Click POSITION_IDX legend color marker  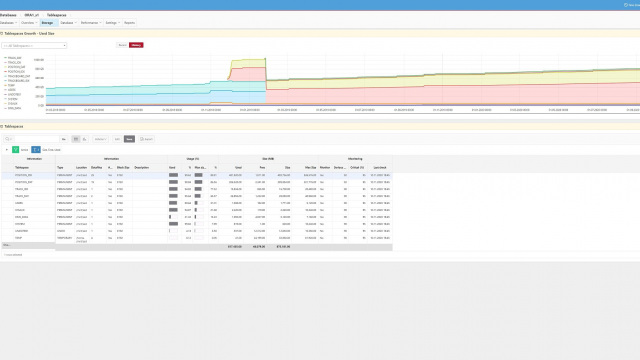(6, 71)
